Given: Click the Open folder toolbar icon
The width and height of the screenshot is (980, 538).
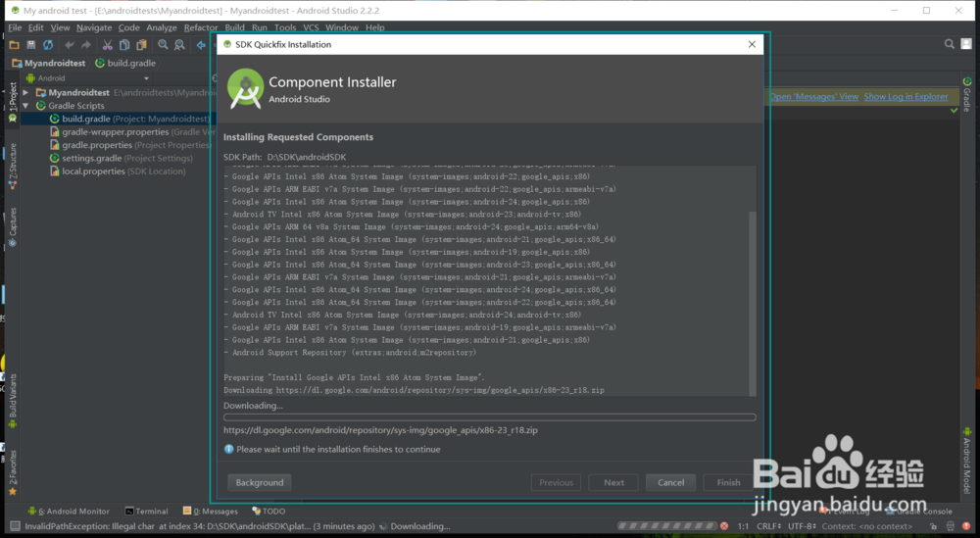Looking at the screenshot, I should pyautogui.click(x=15, y=45).
